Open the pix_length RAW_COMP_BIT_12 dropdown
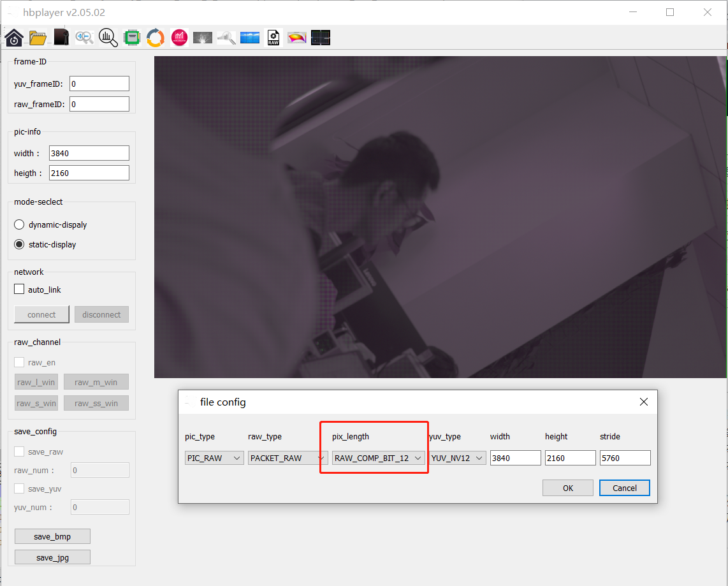 tap(379, 458)
